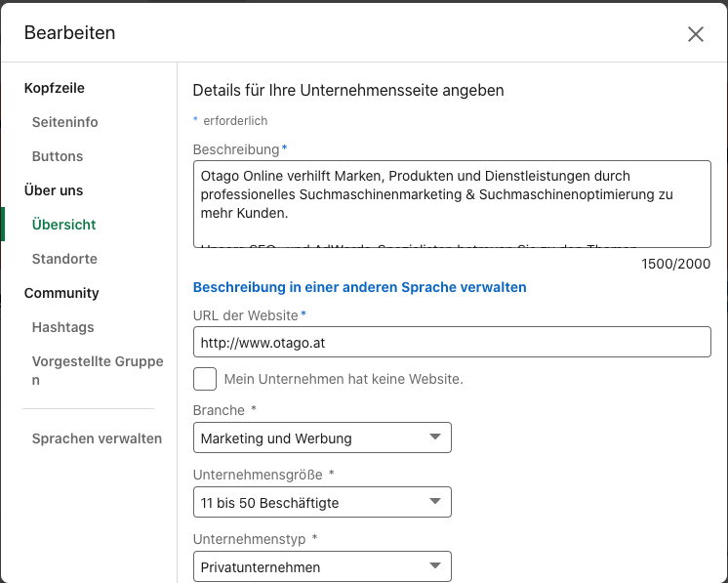Screen dimensions: 728x583
Task: Click the URL der Website field
Action: (x=452, y=342)
